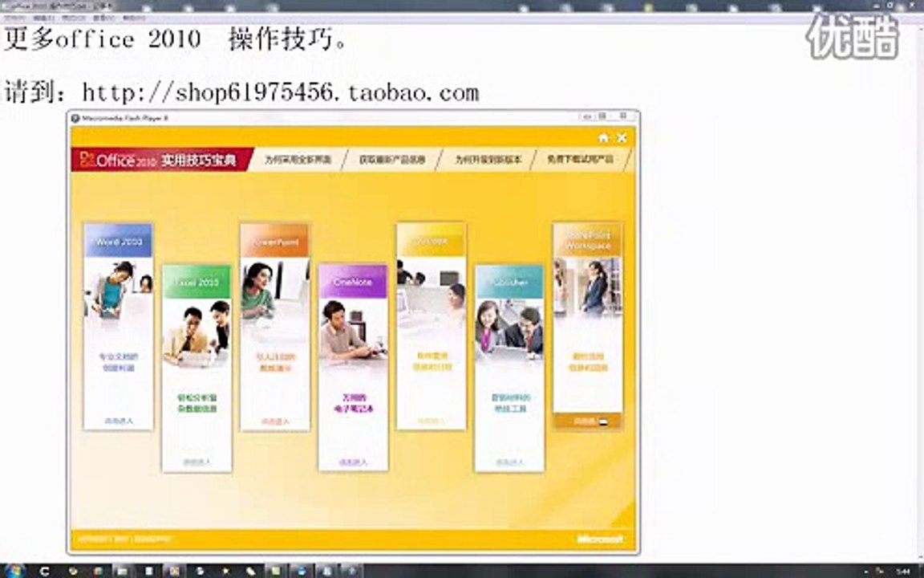Click 点击进入 on the Word 2010 card
The height and width of the screenshot is (578, 924).
tap(119, 421)
